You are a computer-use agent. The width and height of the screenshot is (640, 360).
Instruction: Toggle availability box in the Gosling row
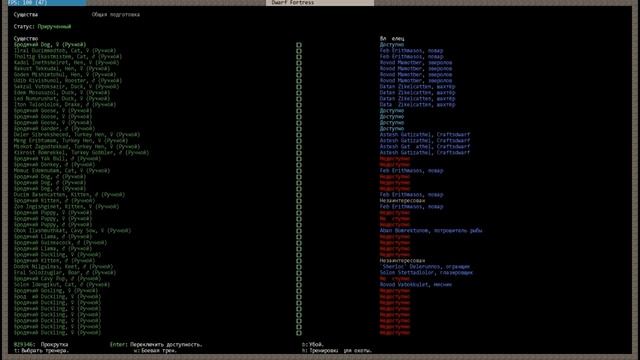pos(299,291)
